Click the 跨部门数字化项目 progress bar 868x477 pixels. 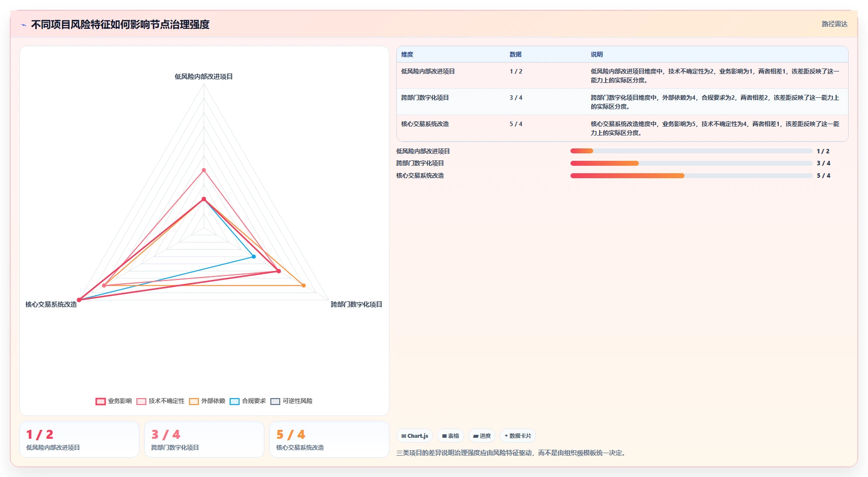691,163
